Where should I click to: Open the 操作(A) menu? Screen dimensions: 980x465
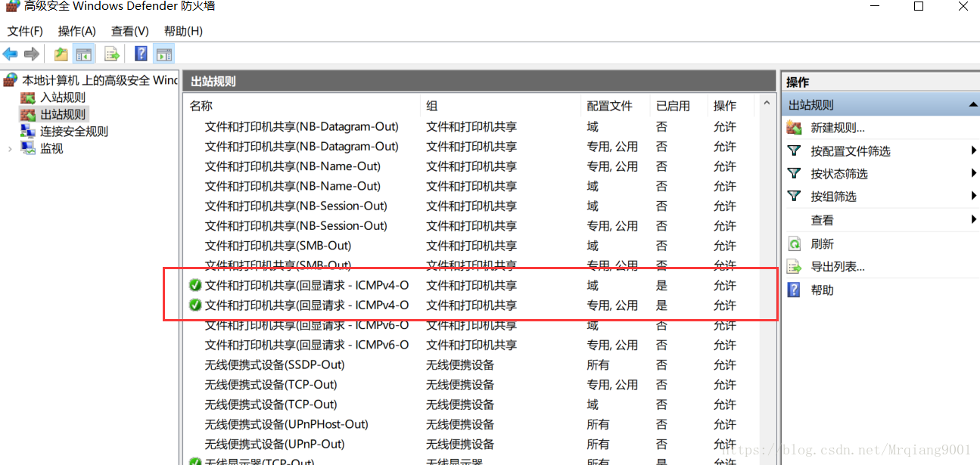point(76,31)
